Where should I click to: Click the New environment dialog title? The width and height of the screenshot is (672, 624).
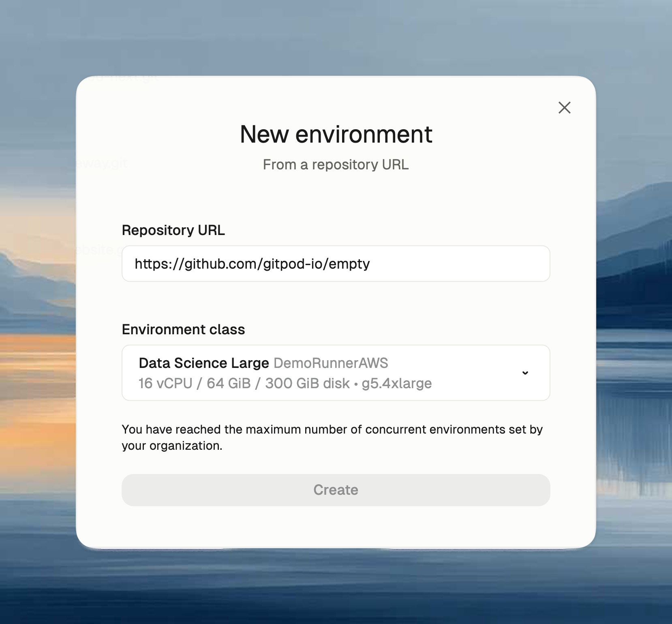tap(336, 134)
